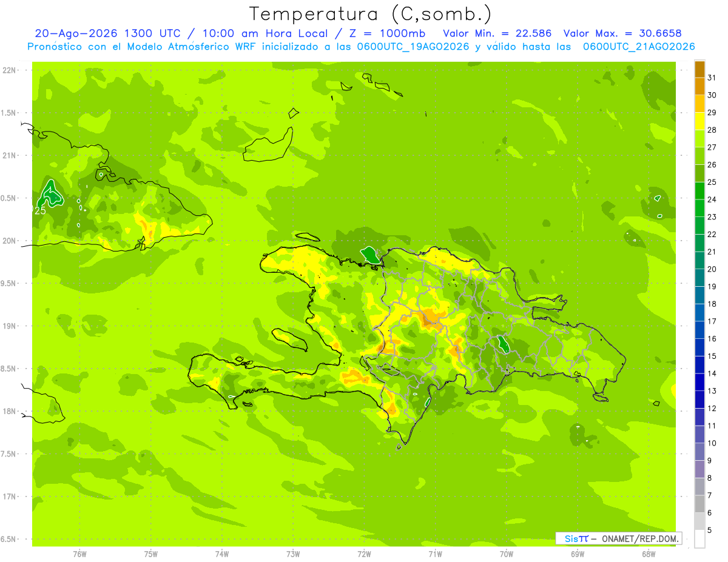728x562 pixels.
Task: Pick the legend swatch between 29 and 30
Action: point(699,103)
